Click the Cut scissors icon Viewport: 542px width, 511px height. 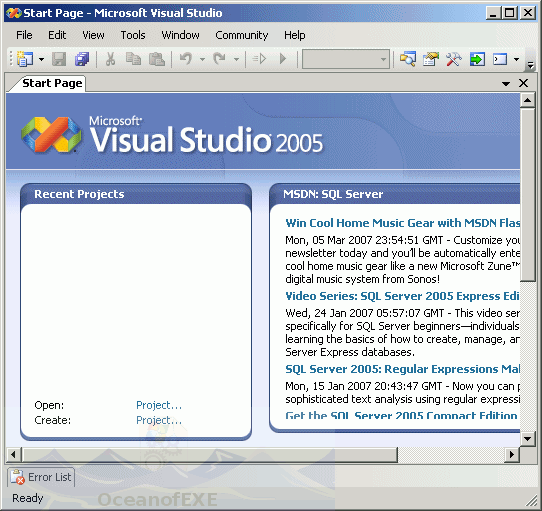[110, 59]
